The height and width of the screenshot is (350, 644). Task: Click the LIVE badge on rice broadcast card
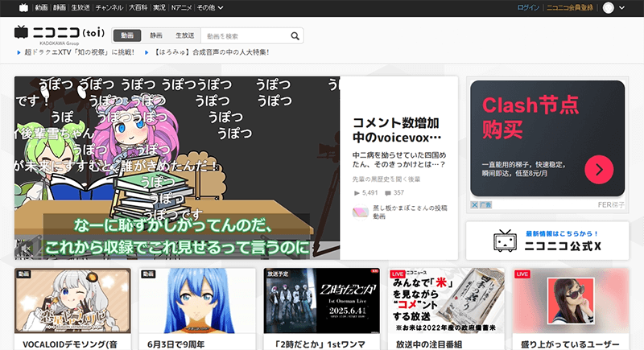point(397,274)
